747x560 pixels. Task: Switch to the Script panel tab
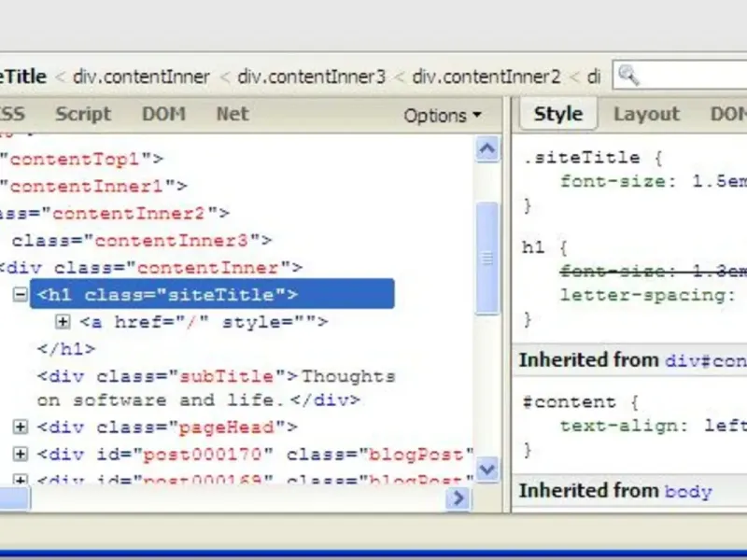tap(83, 114)
